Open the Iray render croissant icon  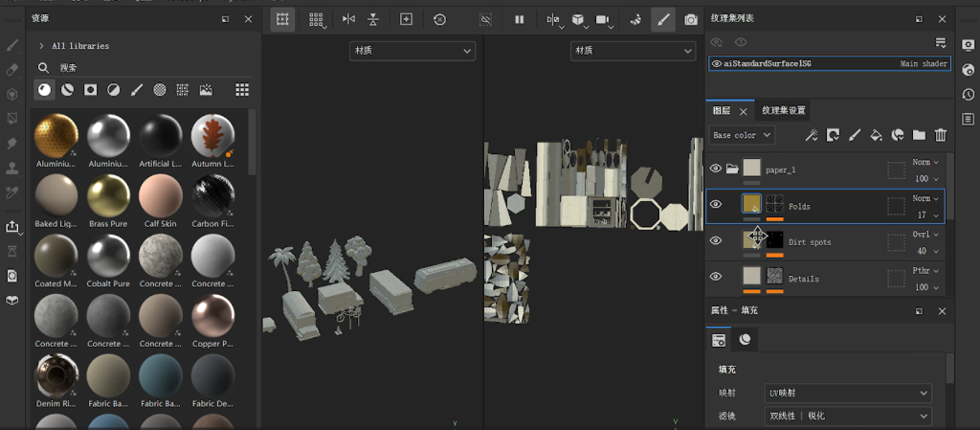(x=635, y=19)
